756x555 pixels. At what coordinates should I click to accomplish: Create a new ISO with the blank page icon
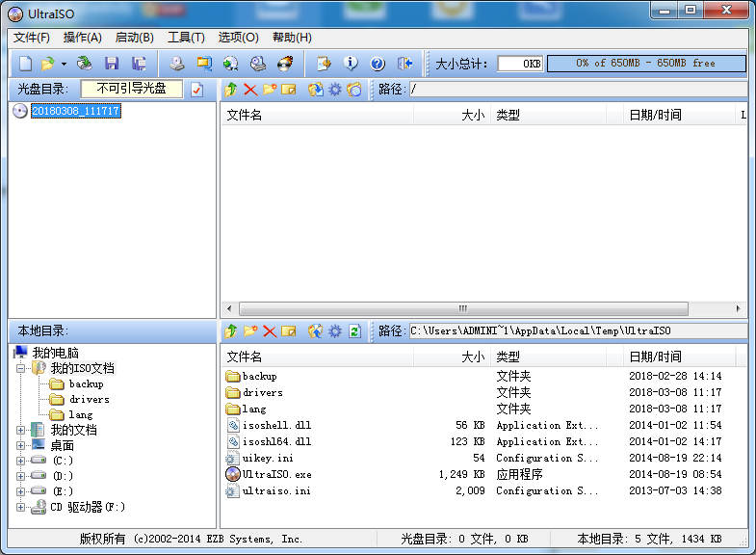26,64
